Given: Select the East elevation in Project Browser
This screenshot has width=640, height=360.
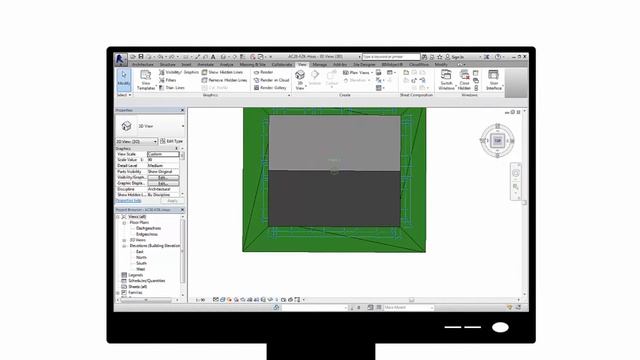Looking at the screenshot, I should click(140, 252).
